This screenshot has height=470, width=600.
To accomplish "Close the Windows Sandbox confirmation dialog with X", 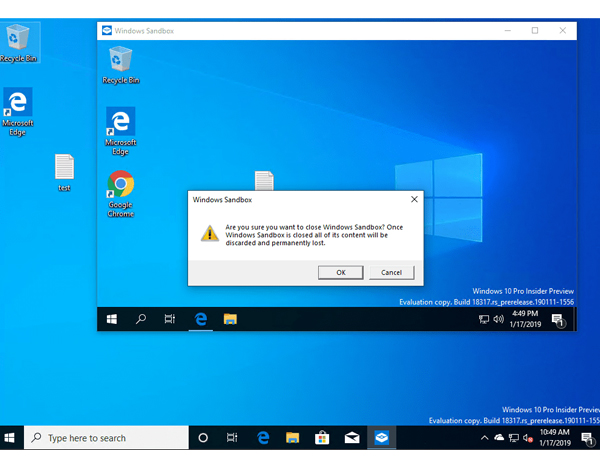I will 414,200.
